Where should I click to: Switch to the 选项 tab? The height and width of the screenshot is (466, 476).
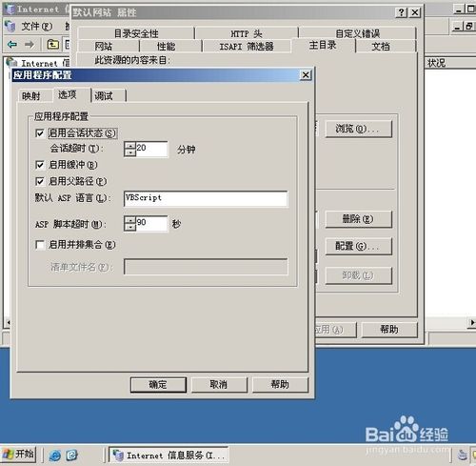click(72, 94)
